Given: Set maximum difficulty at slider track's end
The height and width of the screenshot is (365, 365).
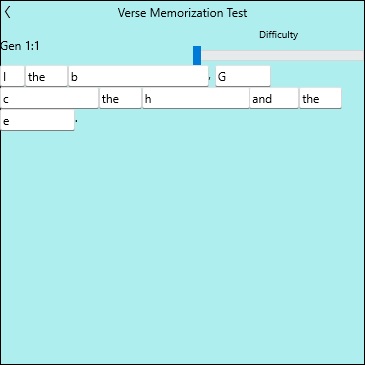Looking at the screenshot, I should point(361,56).
